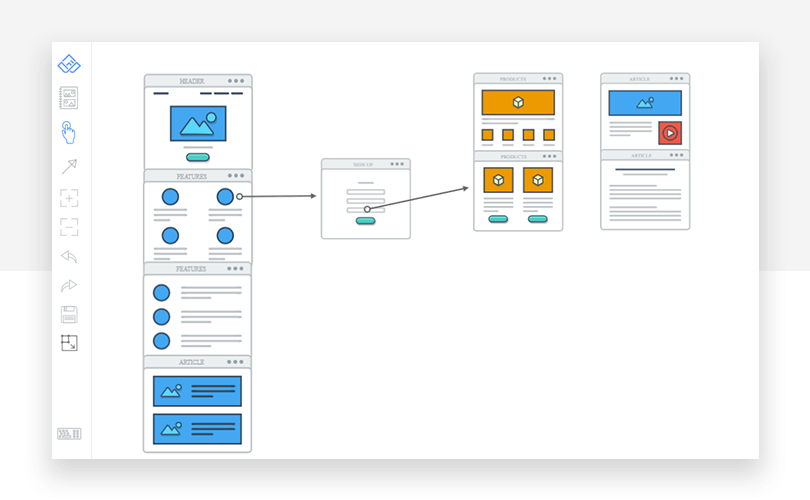Click the bottom-right blue circle in FEATURES grid card
The height and width of the screenshot is (500, 810).
coord(225,236)
